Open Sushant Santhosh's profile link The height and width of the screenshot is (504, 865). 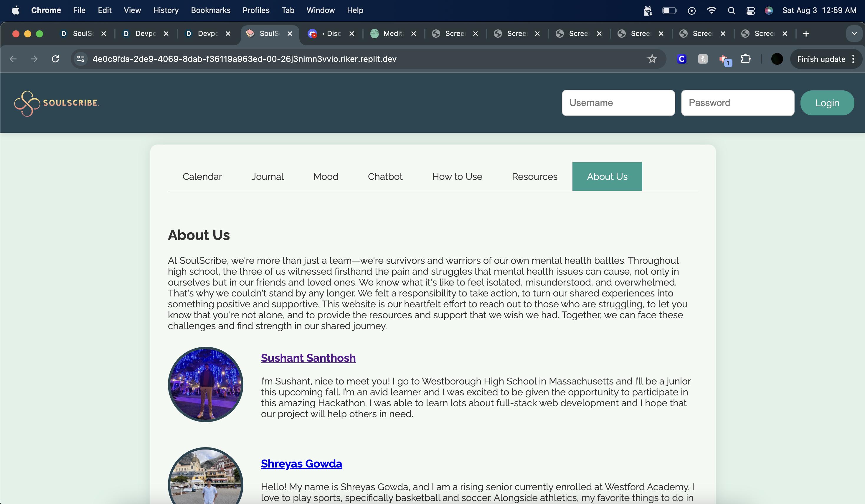(308, 358)
